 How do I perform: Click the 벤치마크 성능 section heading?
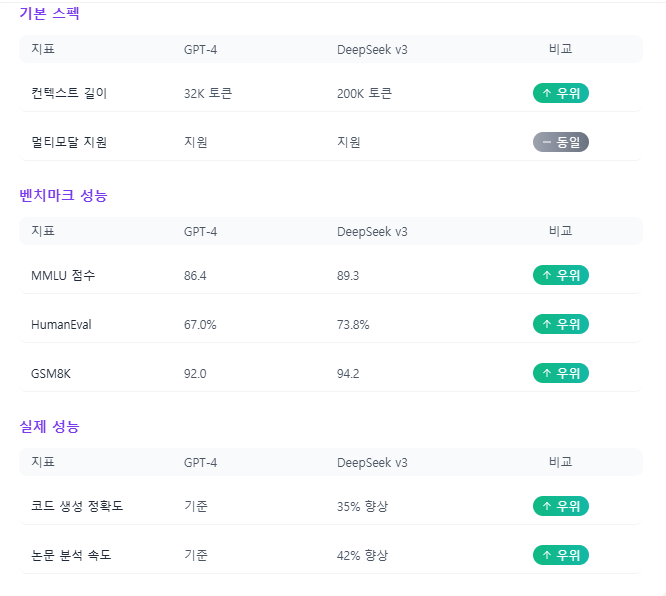[63, 195]
